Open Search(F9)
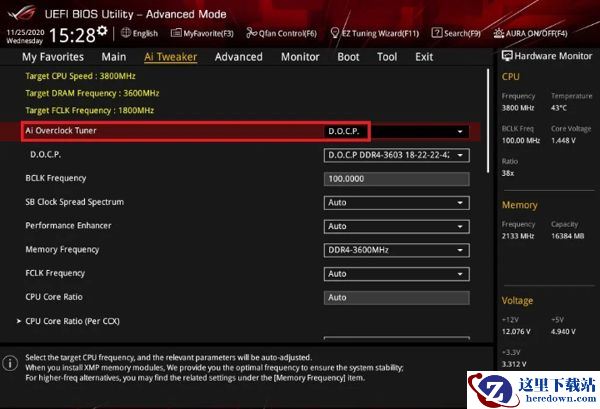 [456, 33]
